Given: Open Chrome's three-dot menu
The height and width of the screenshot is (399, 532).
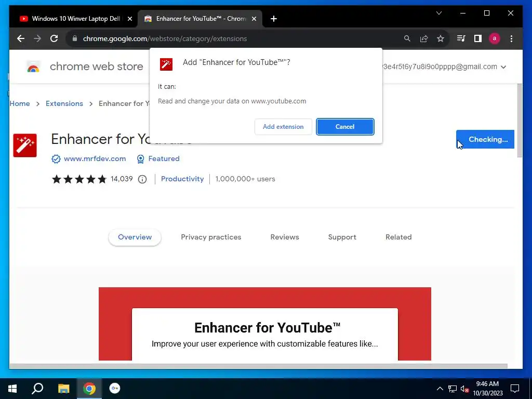Looking at the screenshot, I should point(511,38).
